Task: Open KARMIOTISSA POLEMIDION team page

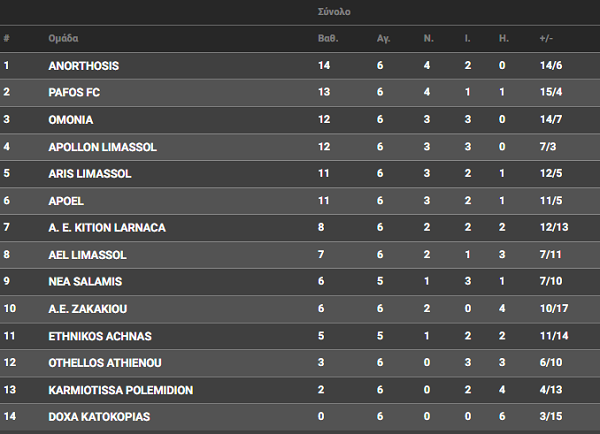Action: tap(121, 390)
